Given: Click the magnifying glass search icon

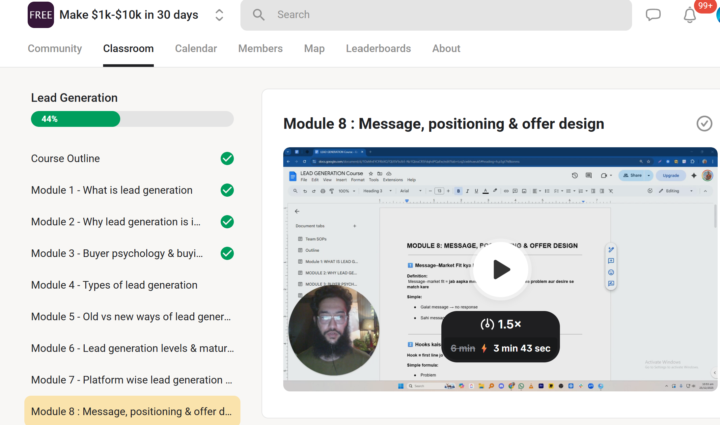Looking at the screenshot, I should click(x=259, y=15).
